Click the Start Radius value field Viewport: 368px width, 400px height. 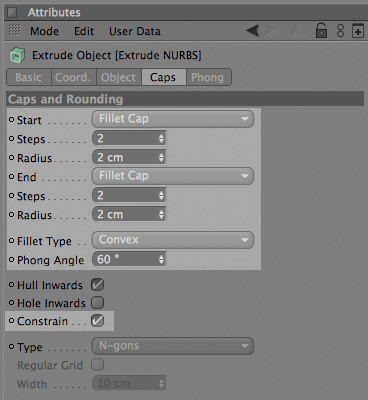(x=129, y=157)
